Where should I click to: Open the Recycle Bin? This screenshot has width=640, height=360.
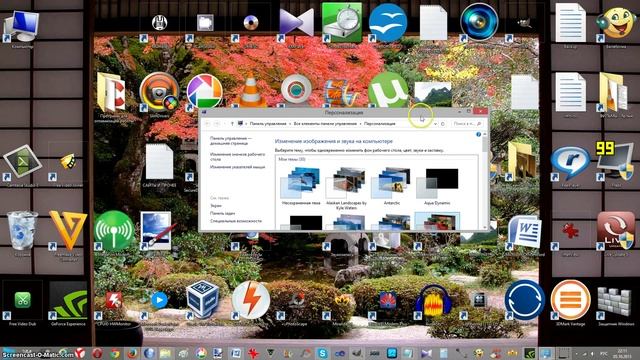click(22, 231)
